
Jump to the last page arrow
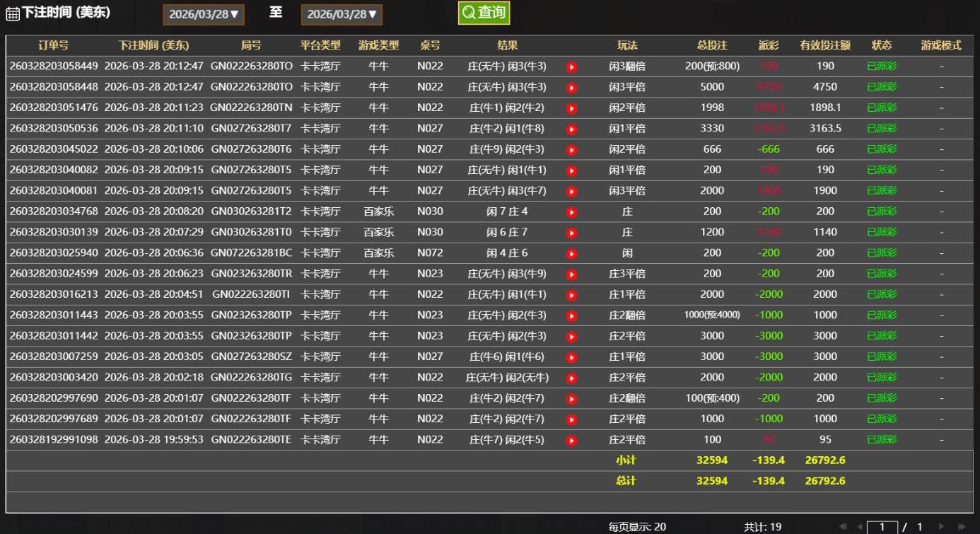click(x=961, y=527)
